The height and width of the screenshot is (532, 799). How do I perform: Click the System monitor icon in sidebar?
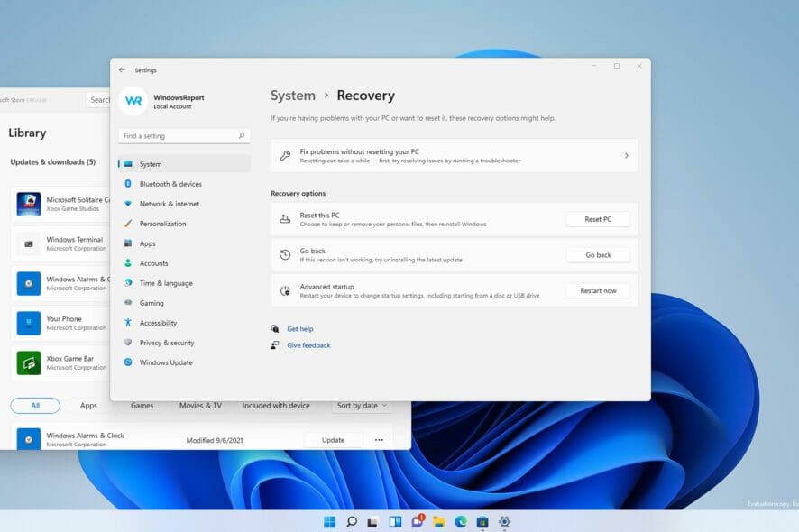tap(128, 164)
